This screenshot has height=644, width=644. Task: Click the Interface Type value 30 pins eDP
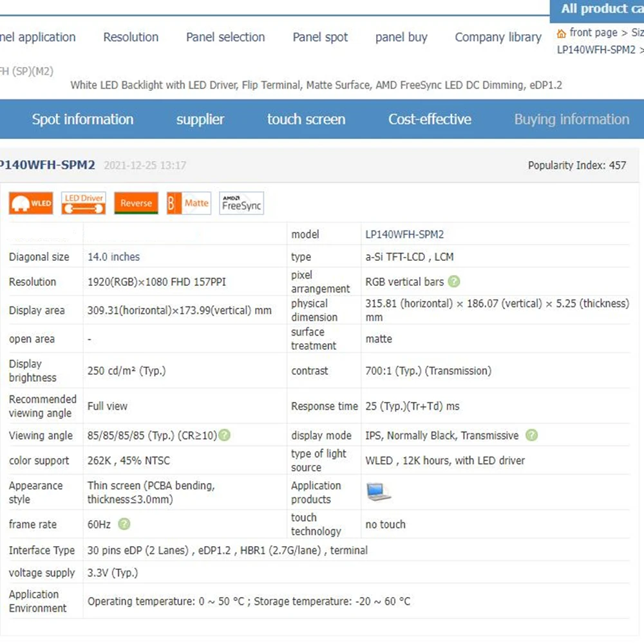pyautogui.click(x=227, y=550)
